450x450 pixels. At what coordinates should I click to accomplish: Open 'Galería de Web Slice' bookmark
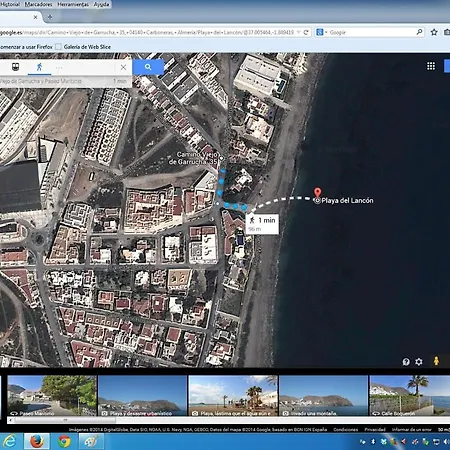[83, 47]
